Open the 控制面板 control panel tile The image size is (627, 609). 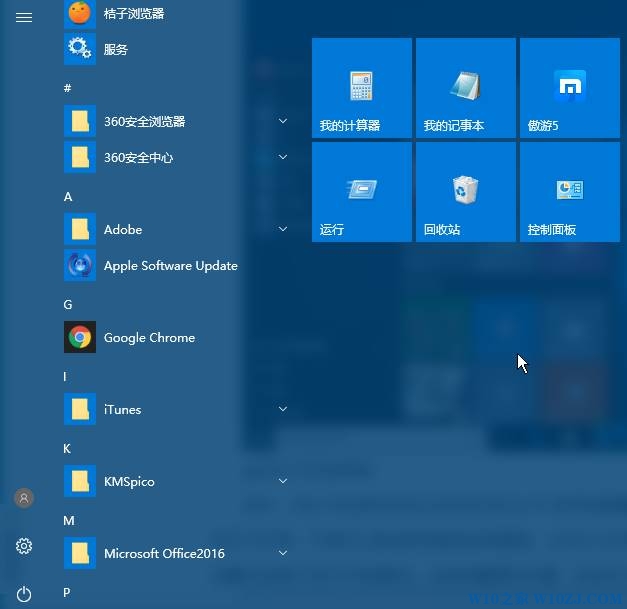570,192
